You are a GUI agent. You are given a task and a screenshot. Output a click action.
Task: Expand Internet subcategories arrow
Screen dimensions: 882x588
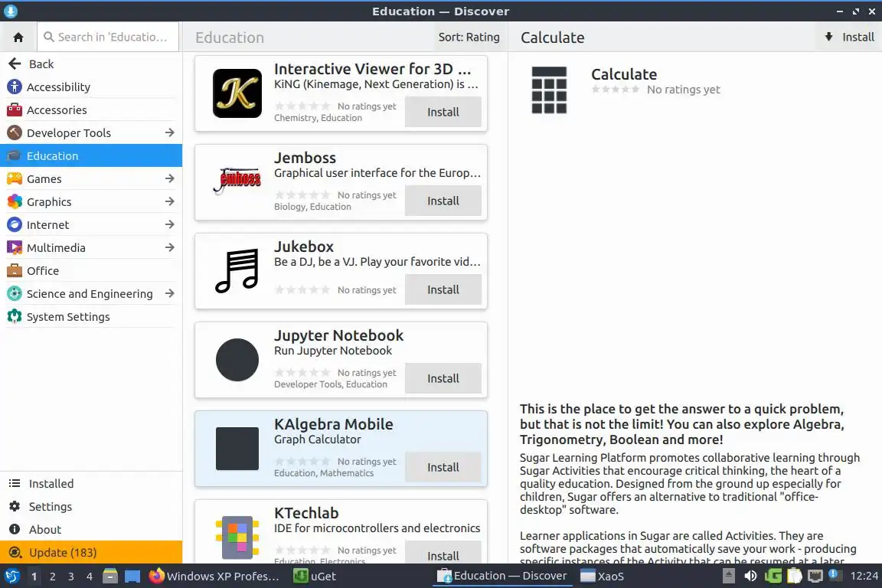(170, 225)
